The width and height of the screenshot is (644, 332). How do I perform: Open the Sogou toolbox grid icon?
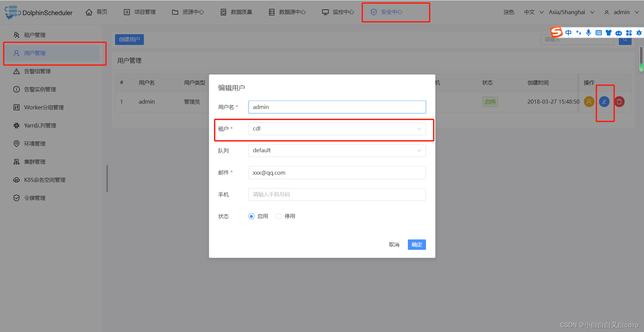629,33
